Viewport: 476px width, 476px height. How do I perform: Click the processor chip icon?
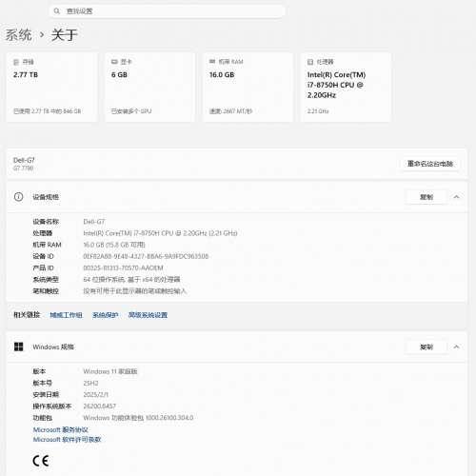(x=310, y=62)
